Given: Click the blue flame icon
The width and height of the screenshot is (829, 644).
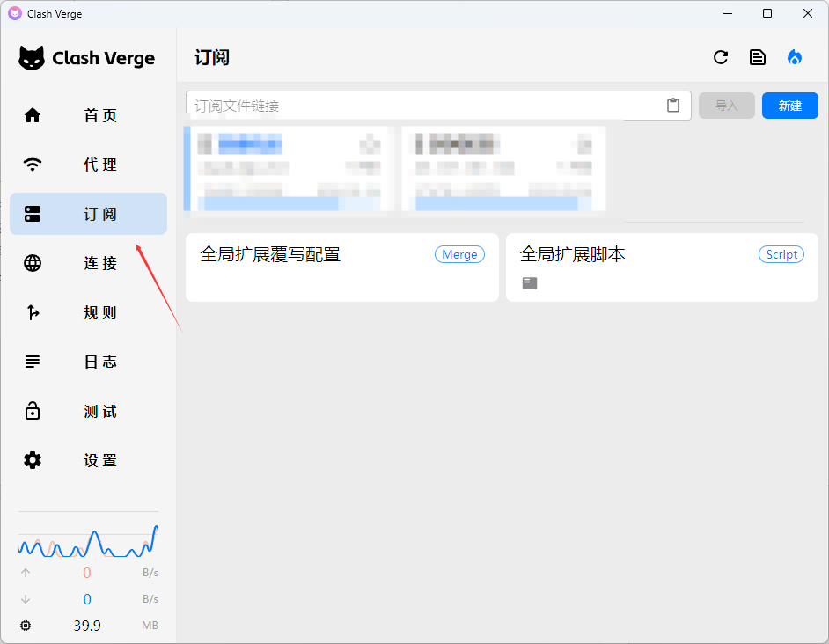Looking at the screenshot, I should [x=795, y=57].
